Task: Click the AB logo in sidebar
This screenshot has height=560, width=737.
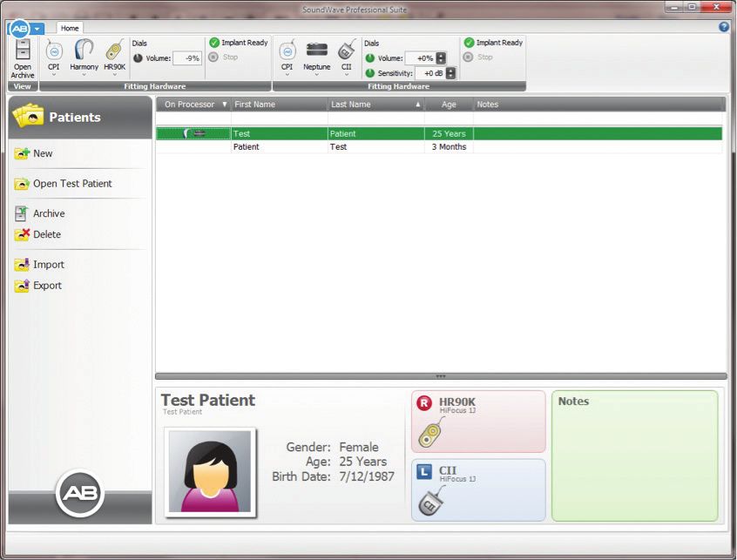Action: click(x=80, y=493)
